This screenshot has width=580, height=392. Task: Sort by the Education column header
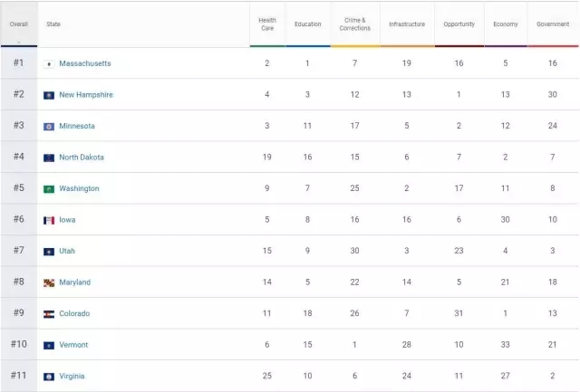[308, 24]
